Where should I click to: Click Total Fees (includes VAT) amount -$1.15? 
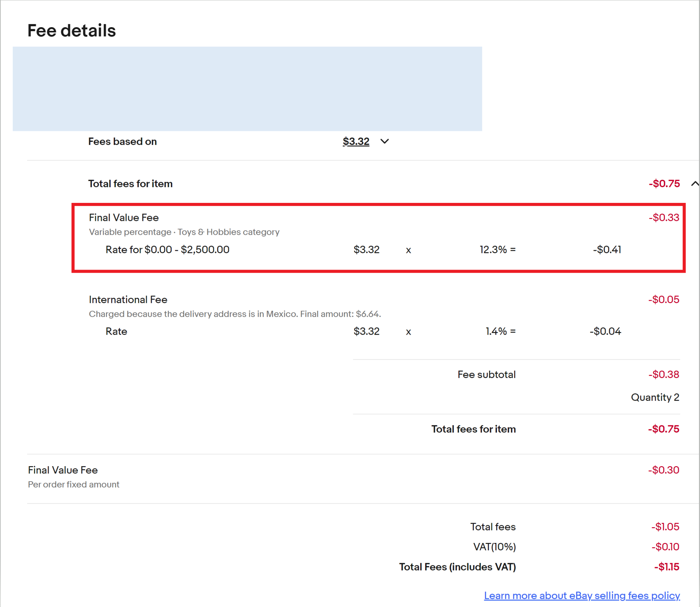(666, 567)
